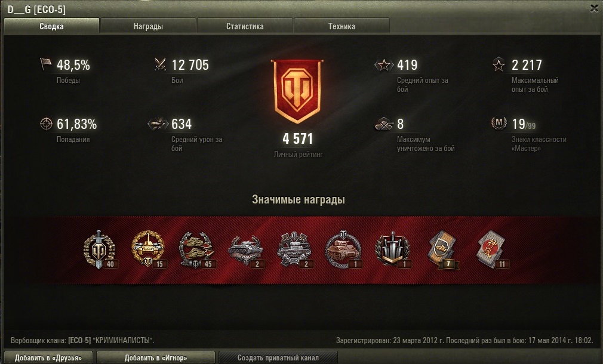Switch to the Статистика tab
This screenshot has width=603, height=364.
click(x=245, y=26)
